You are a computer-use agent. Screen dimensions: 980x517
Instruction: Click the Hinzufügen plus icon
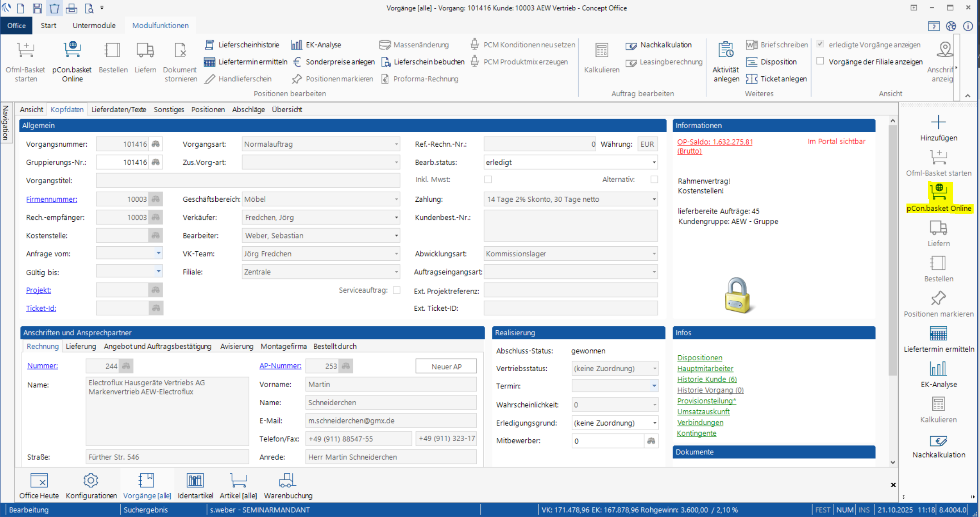938,122
